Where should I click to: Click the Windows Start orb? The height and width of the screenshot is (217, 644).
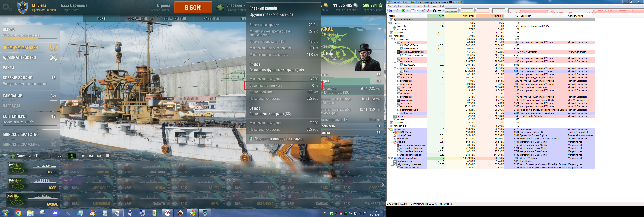[x=5, y=213]
